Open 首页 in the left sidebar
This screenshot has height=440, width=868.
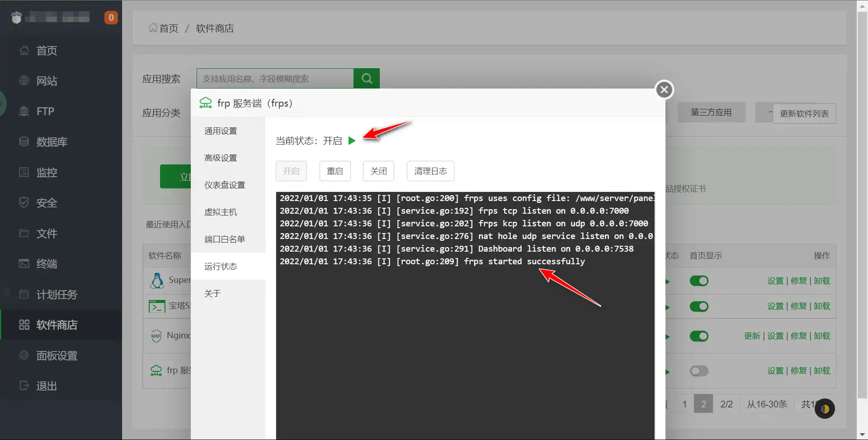(x=47, y=51)
